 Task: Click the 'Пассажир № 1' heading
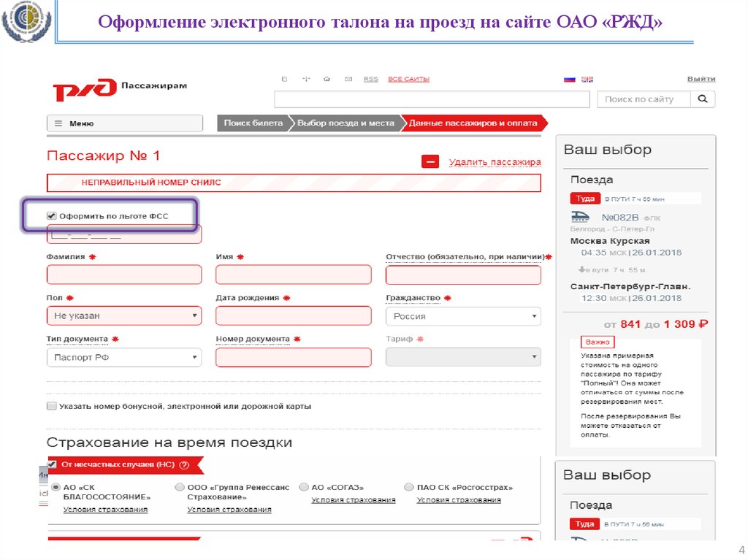coord(103,156)
